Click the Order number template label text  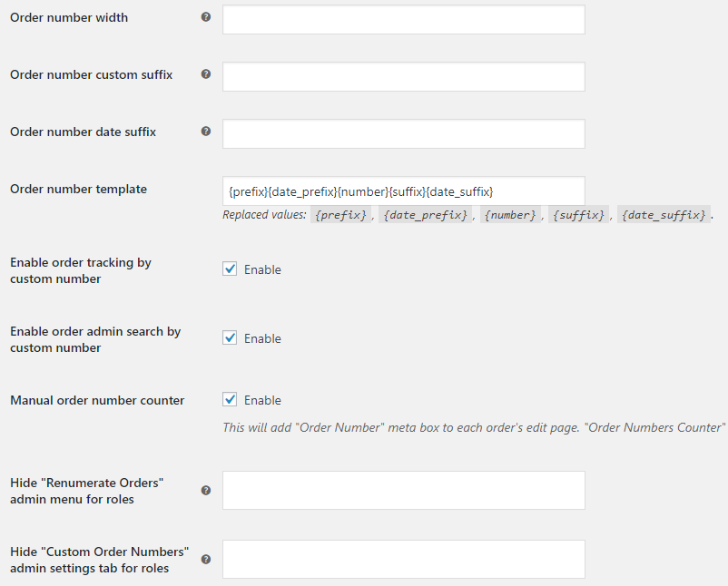point(78,190)
